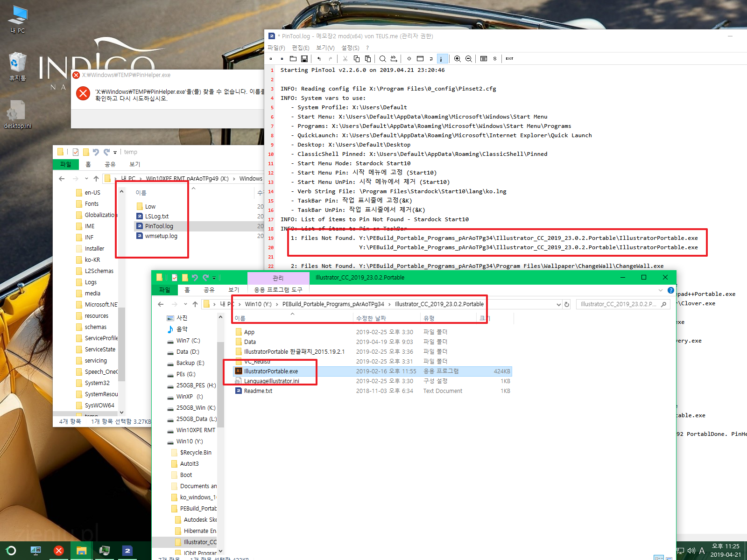Sort by 유형 column header
747x560 pixels.
[448, 318]
